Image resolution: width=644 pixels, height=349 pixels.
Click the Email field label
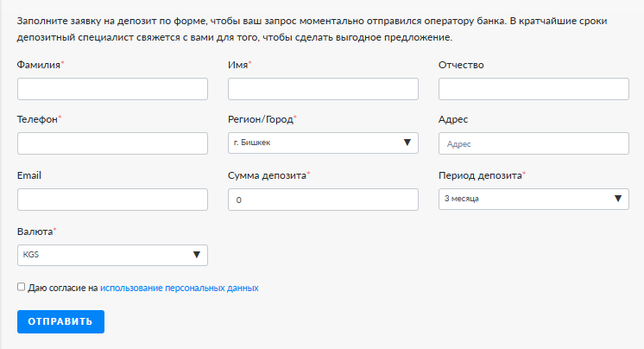point(29,175)
